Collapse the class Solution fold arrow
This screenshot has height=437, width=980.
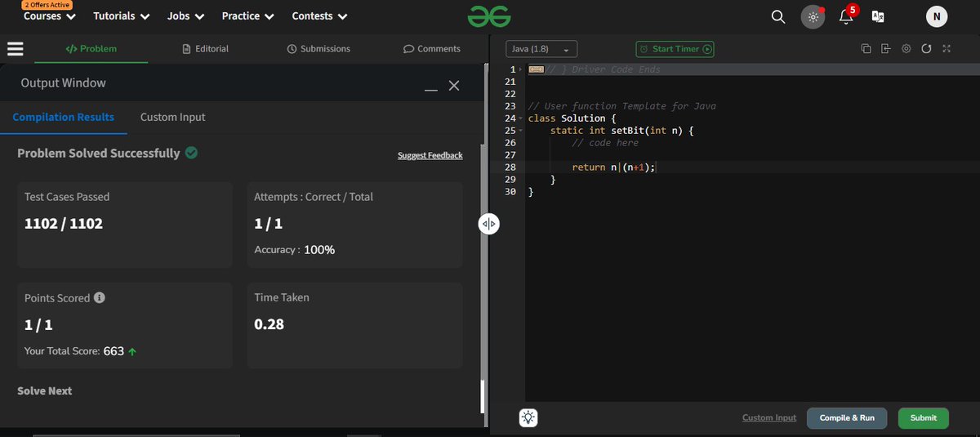point(520,118)
